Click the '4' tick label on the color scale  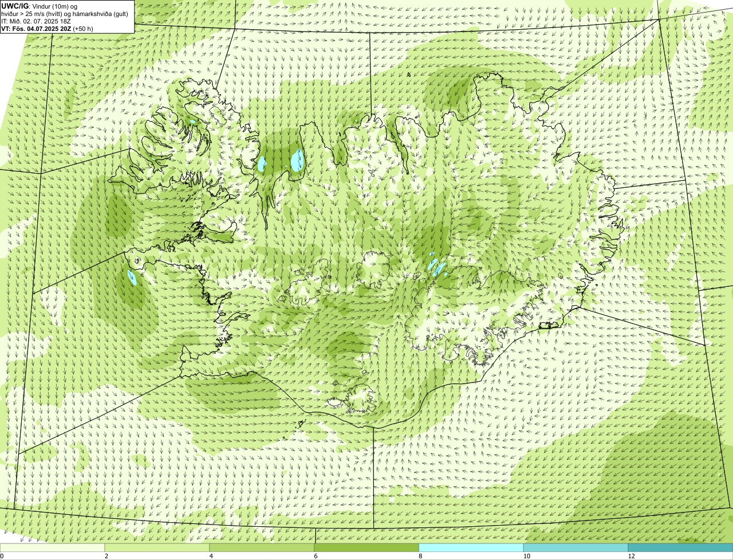click(x=211, y=556)
